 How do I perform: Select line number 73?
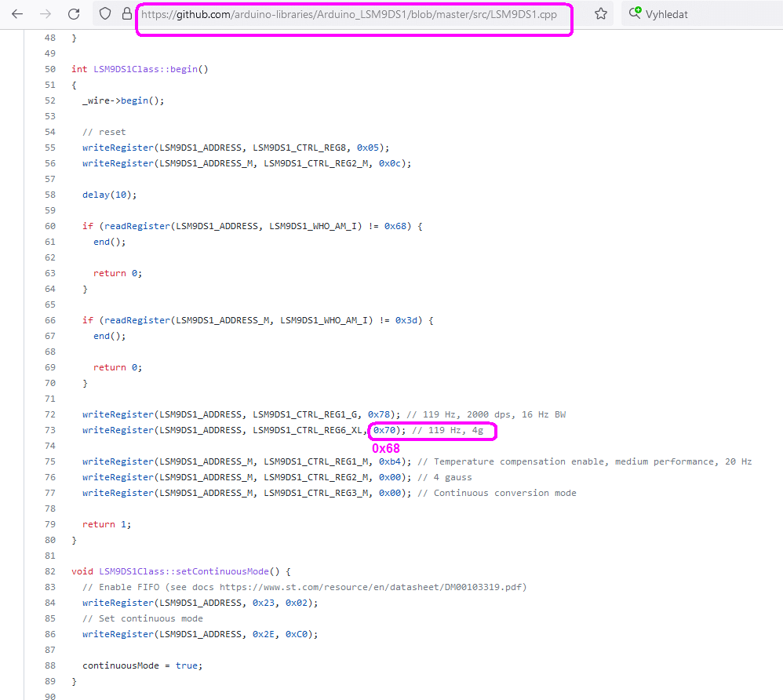coord(50,430)
